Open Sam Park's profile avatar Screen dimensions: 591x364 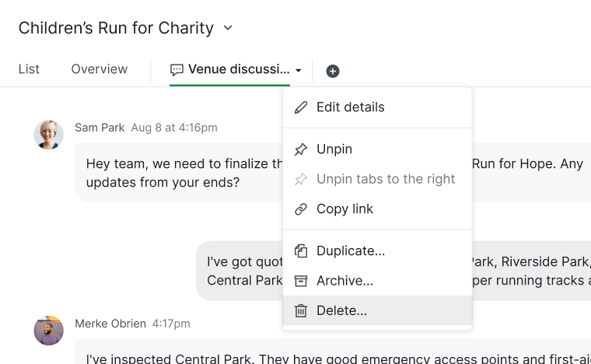[x=49, y=135]
